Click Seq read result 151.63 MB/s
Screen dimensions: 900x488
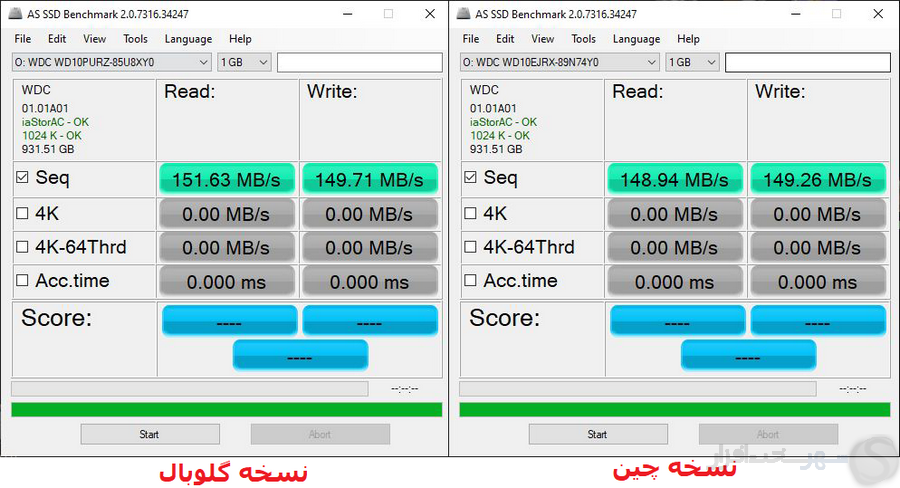tap(227, 179)
